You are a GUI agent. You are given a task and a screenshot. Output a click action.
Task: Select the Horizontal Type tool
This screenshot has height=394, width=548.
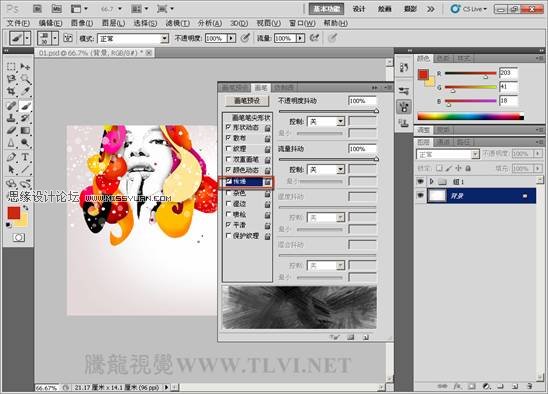coord(25,157)
